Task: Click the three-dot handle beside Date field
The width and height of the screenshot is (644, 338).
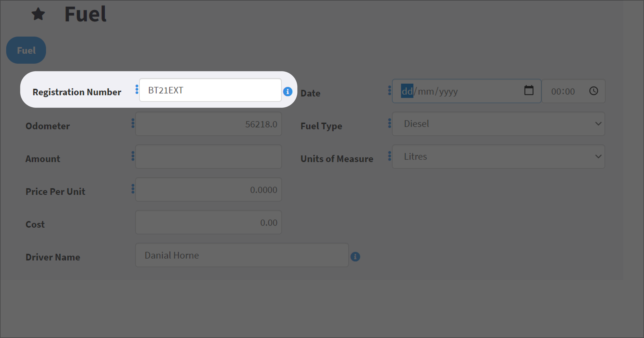Action: click(x=389, y=90)
